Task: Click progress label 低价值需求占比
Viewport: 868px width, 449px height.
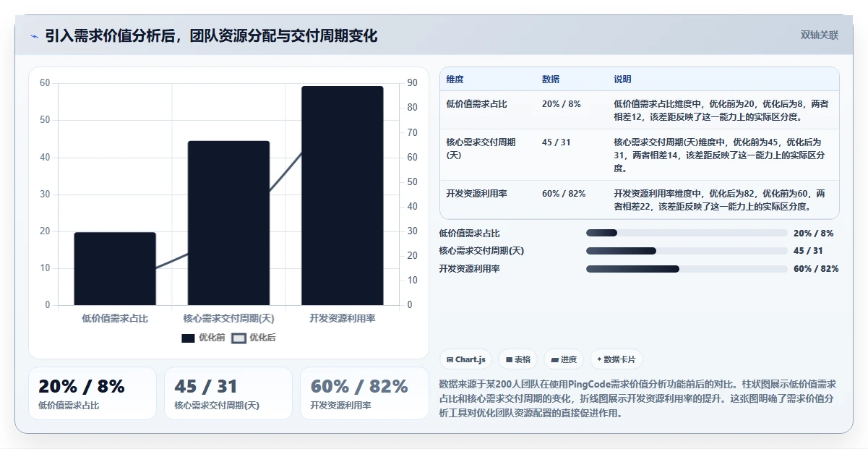Action: [x=470, y=233]
